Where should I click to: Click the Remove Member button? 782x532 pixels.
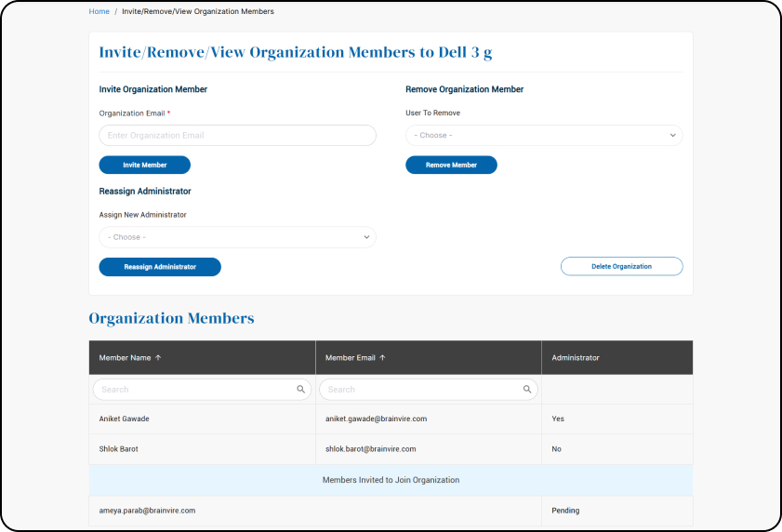pos(451,165)
